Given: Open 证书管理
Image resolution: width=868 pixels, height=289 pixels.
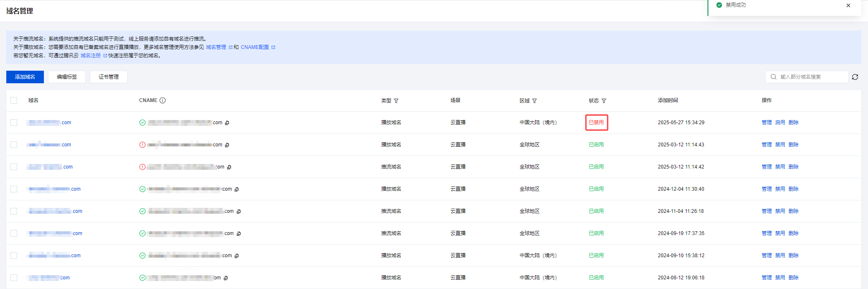Looking at the screenshot, I should (109, 77).
